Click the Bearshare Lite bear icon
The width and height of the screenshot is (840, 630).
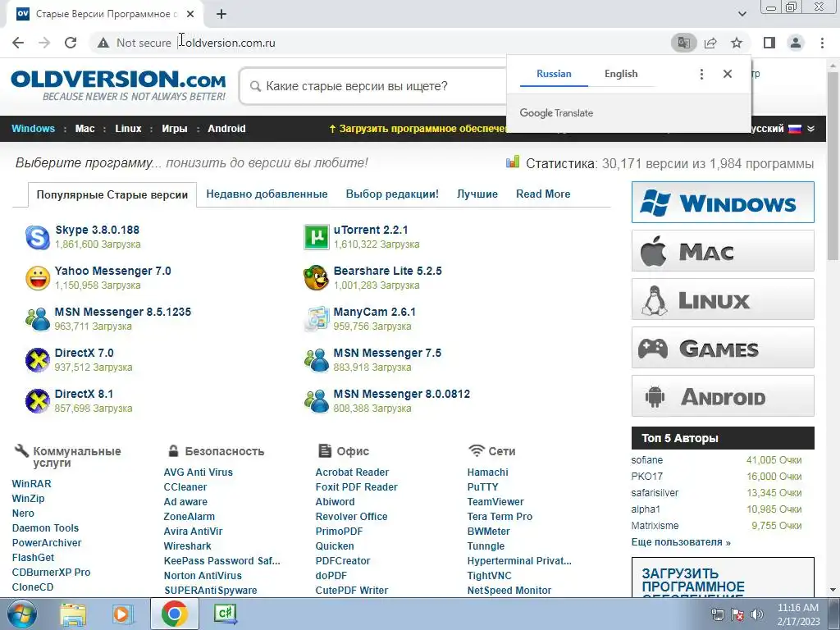point(316,278)
